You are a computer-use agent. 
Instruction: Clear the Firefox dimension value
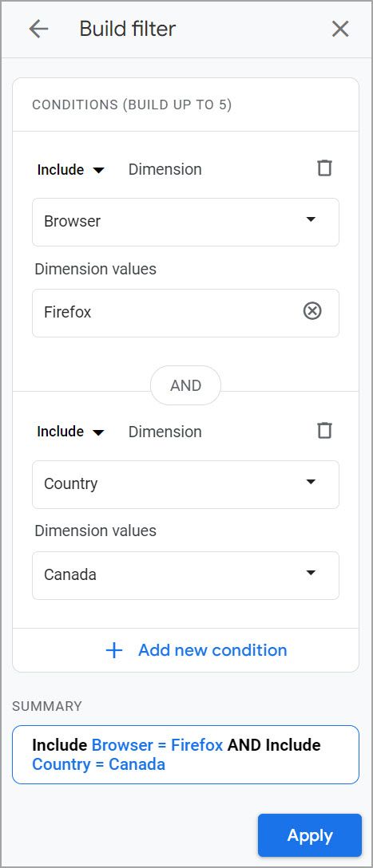tap(312, 312)
